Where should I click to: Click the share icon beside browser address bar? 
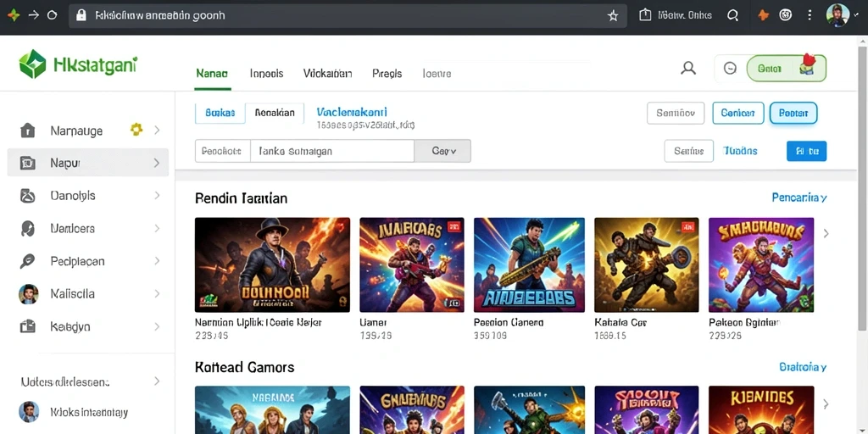(645, 15)
